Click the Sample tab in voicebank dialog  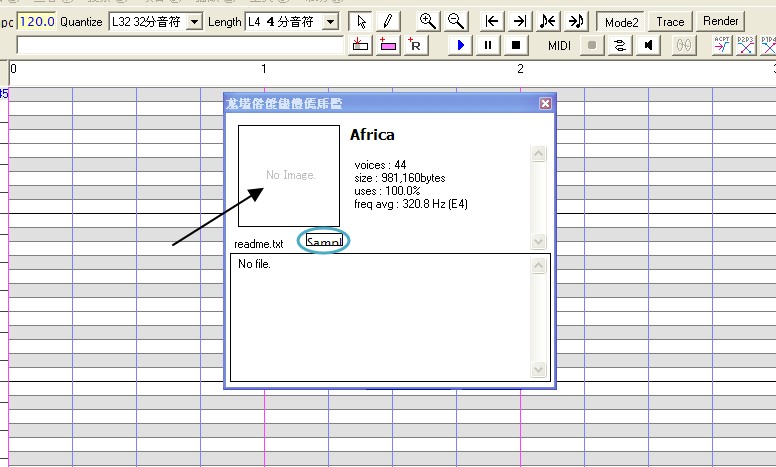coord(324,241)
